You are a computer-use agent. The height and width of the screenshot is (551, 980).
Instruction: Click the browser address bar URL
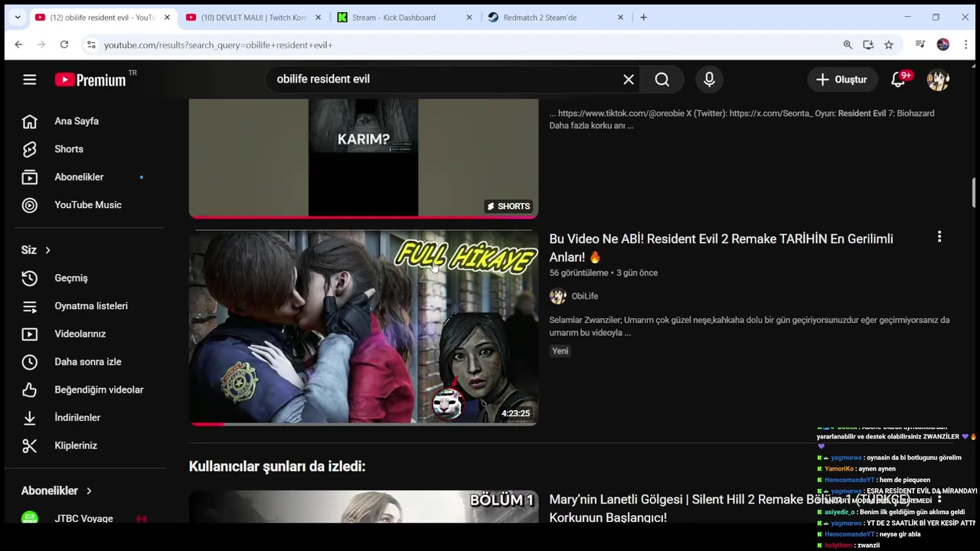[x=218, y=45]
